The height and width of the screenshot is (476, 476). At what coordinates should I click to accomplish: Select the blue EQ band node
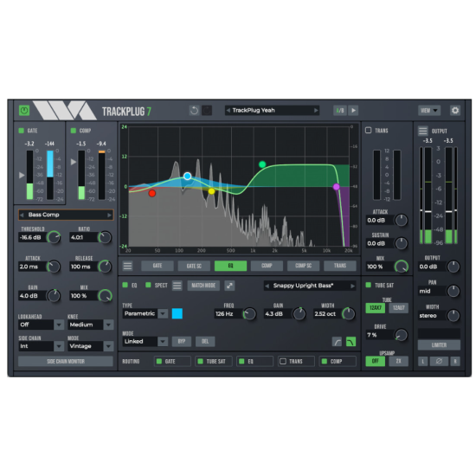(x=187, y=176)
